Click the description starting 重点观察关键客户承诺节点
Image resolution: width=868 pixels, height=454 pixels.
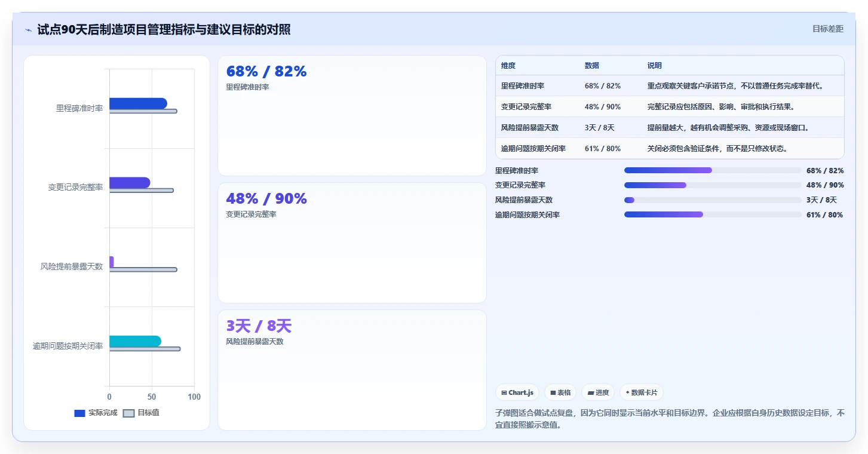(735, 86)
